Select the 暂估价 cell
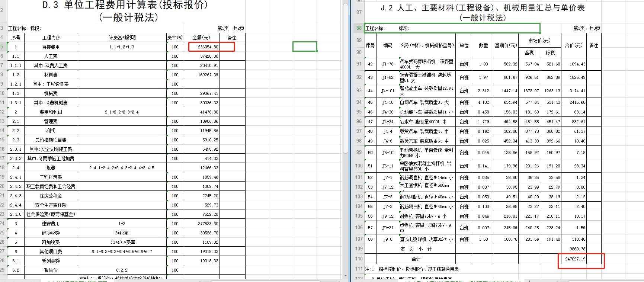 point(51,270)
